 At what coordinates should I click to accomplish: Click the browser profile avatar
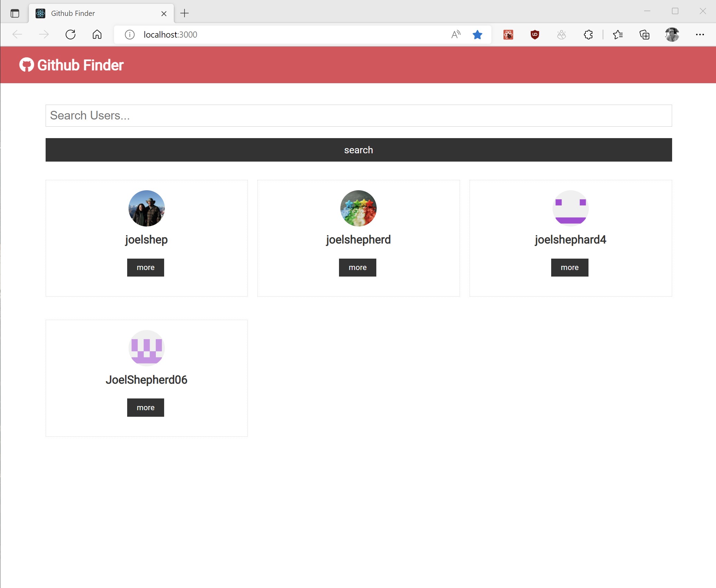tap(672, 35)
